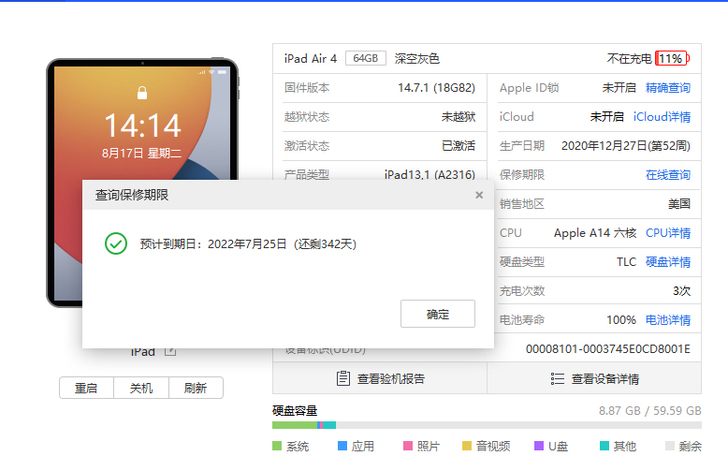Click the 11% battery indicator
Viewport: 728px width, 471px height.
[x=672, y=59]
